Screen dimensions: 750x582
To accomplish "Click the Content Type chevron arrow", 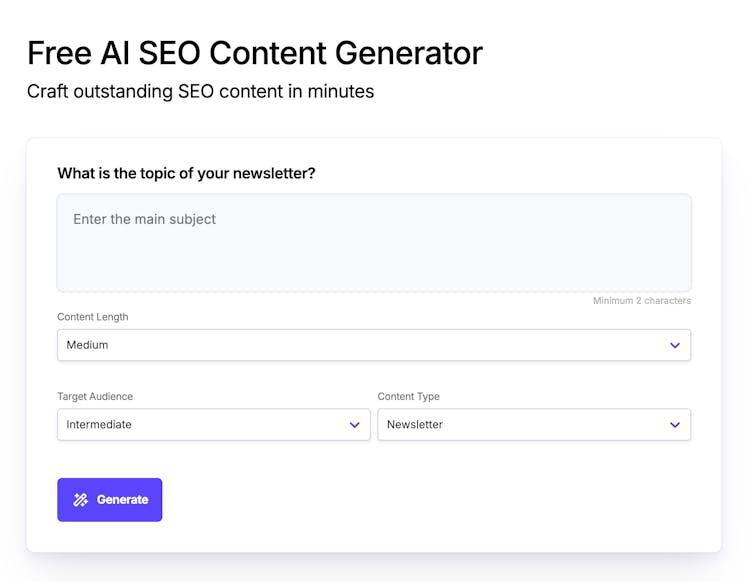I will click(x=675, y=425).
